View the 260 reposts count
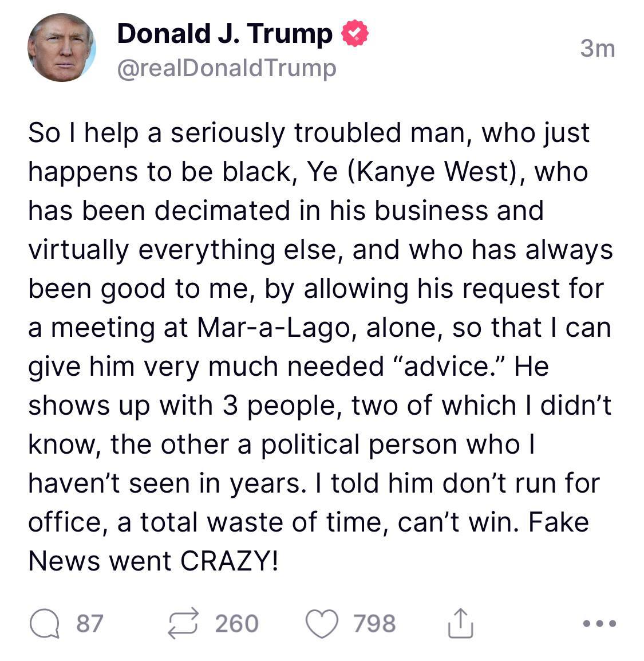This screenshot has width=644, height=661. point(237,623)
